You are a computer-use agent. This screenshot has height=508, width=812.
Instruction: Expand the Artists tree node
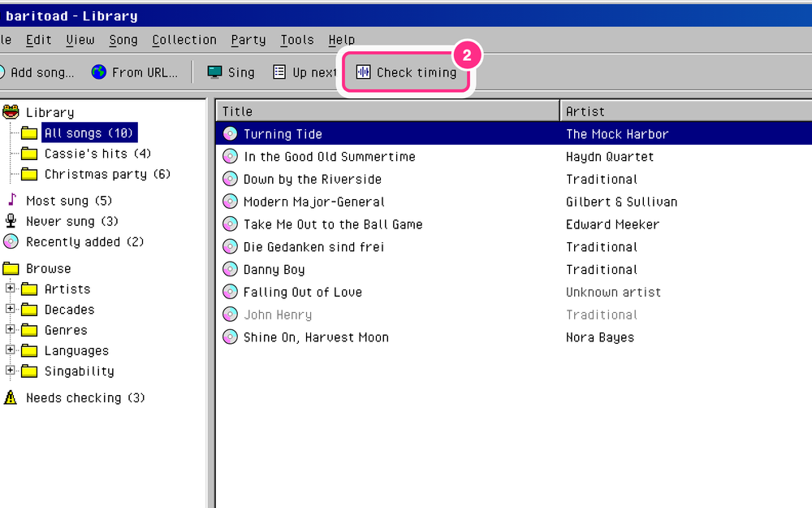click(10, 288)
